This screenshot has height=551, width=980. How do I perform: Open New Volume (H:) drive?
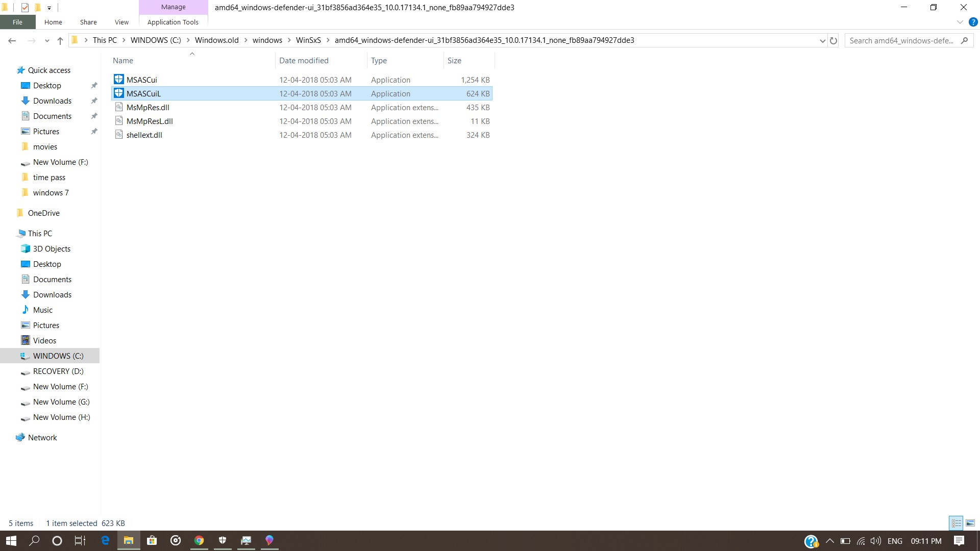(61, 417)
